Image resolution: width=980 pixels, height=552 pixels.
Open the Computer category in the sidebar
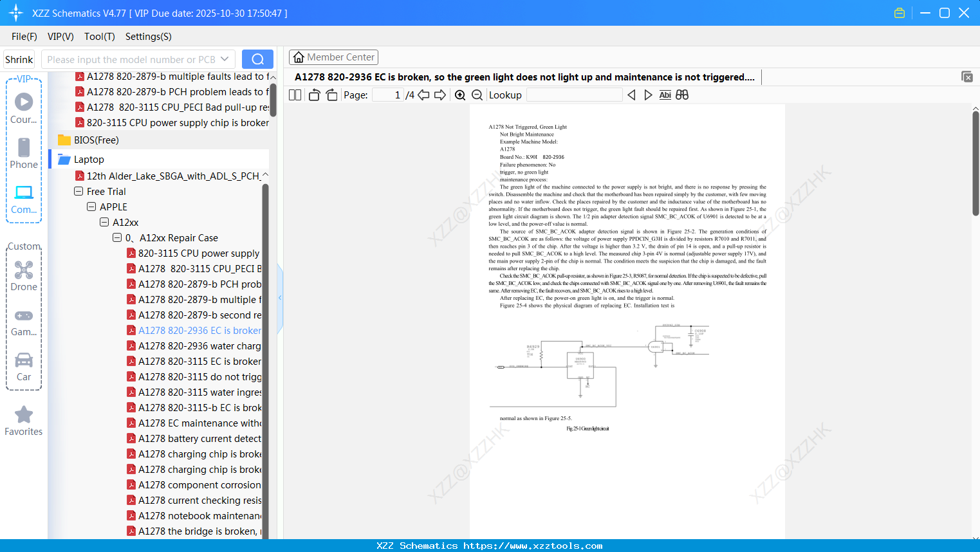pyautogui.click(x=24, y=199)
